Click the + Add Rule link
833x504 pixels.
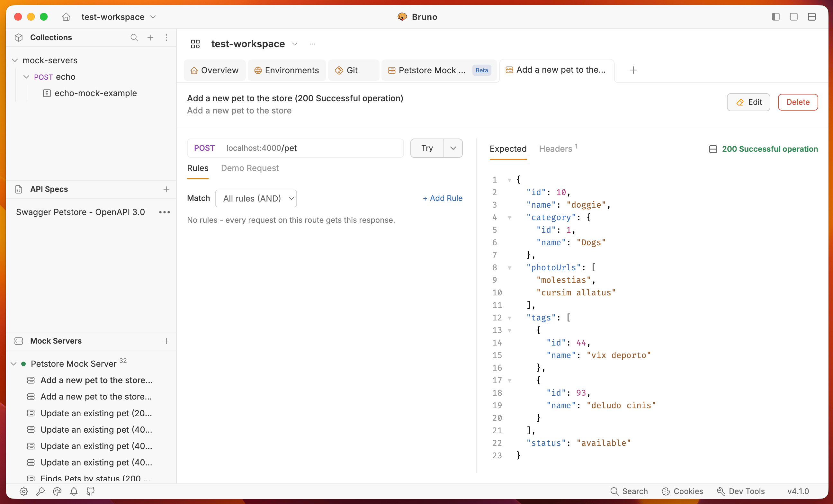click(443, 198)
